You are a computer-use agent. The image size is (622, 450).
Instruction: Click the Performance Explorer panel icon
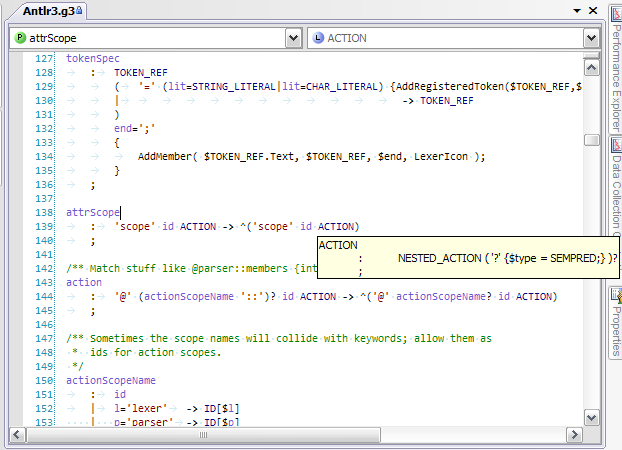tap(616, 15)
